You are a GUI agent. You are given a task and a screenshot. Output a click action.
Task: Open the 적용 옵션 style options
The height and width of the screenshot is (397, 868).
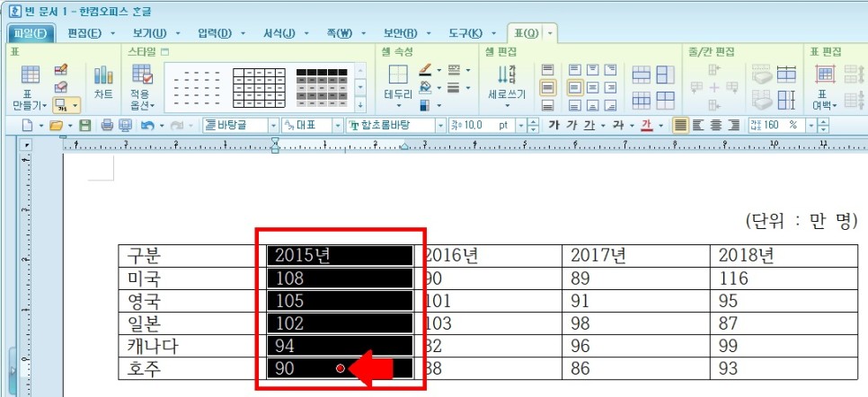[142, 87]
